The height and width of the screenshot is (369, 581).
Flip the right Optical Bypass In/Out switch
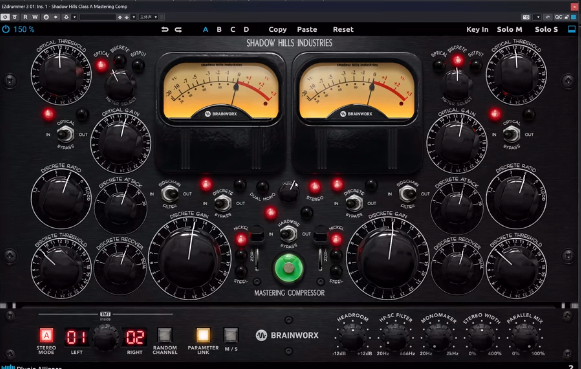point(511,134)
